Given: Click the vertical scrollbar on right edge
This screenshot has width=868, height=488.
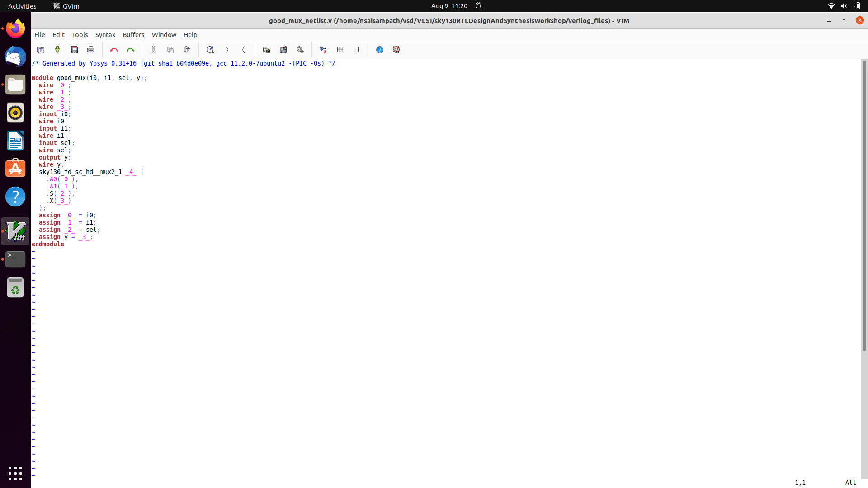Looking at the screenshot, I should [864, 206].
